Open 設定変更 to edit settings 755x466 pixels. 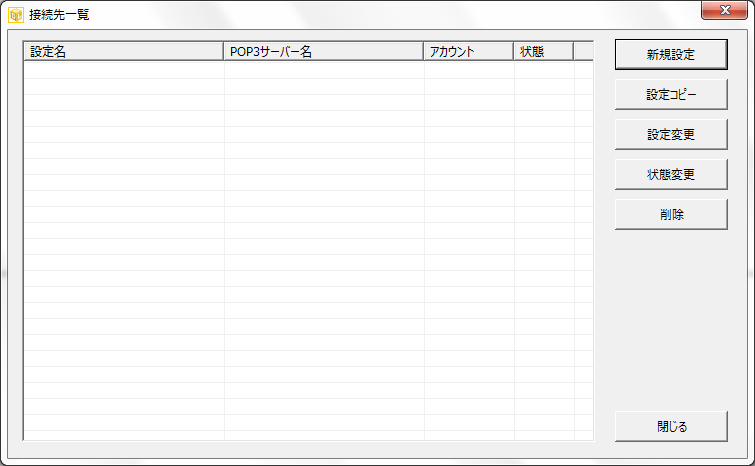pyautogui.click(x=671, y=134)
